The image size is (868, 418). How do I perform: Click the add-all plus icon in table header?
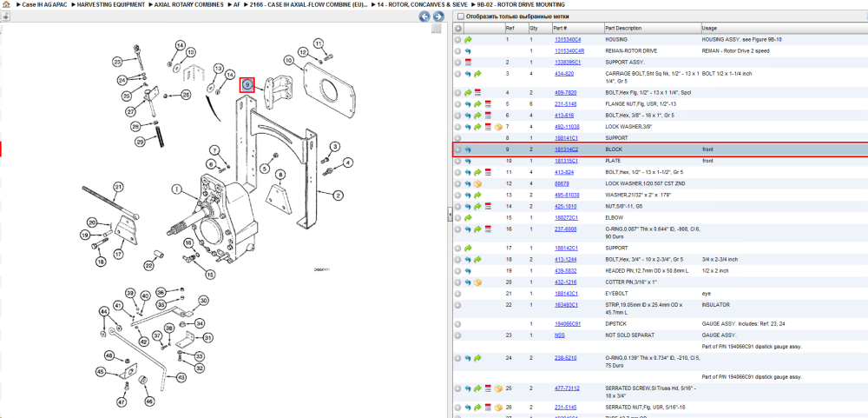tap(458, 29)
